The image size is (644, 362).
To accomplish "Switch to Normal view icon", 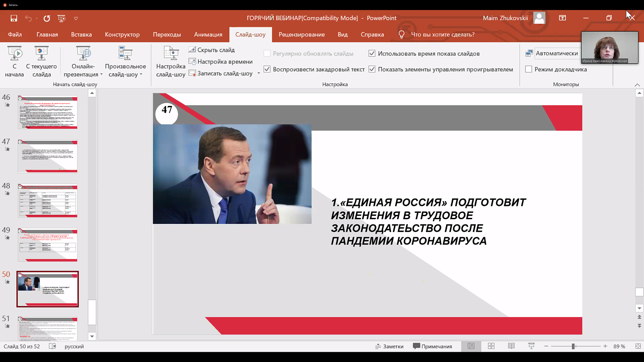I will [471, 346].
